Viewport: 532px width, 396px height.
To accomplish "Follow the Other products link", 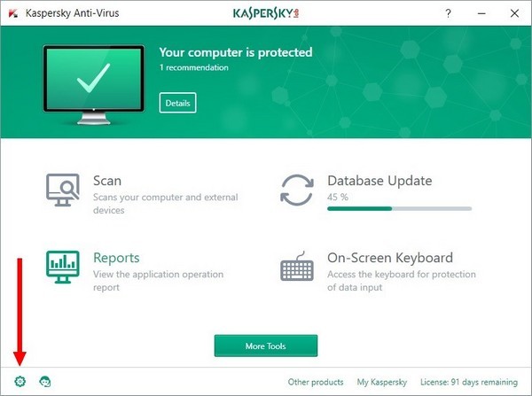I will (x=316, y=382).
